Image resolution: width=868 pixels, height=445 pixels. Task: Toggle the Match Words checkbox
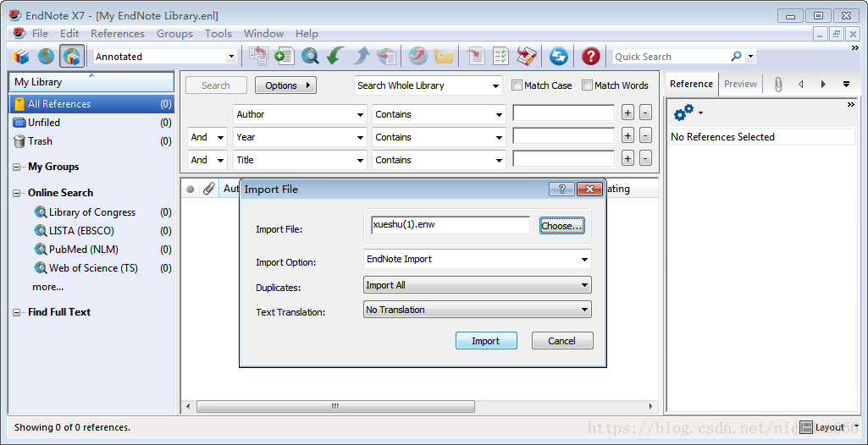pyautogui.click(x=588, y=85)
